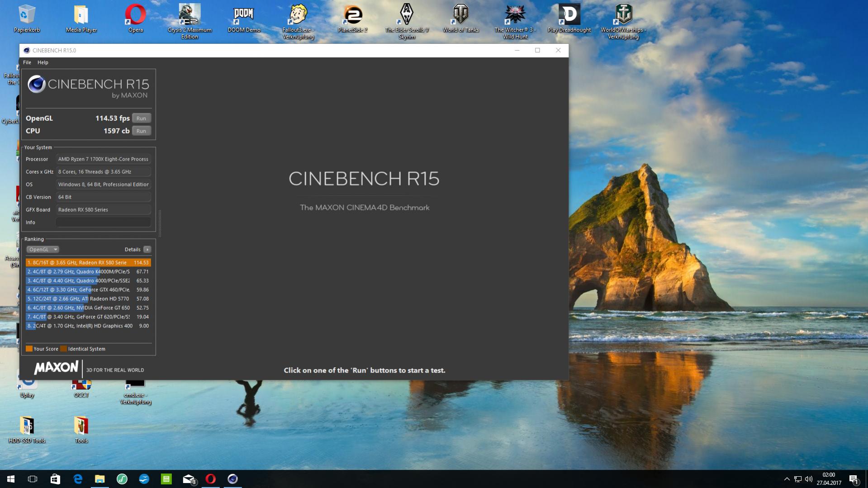Launch Microsoft Edge from the taskbar

coord(78,479)
